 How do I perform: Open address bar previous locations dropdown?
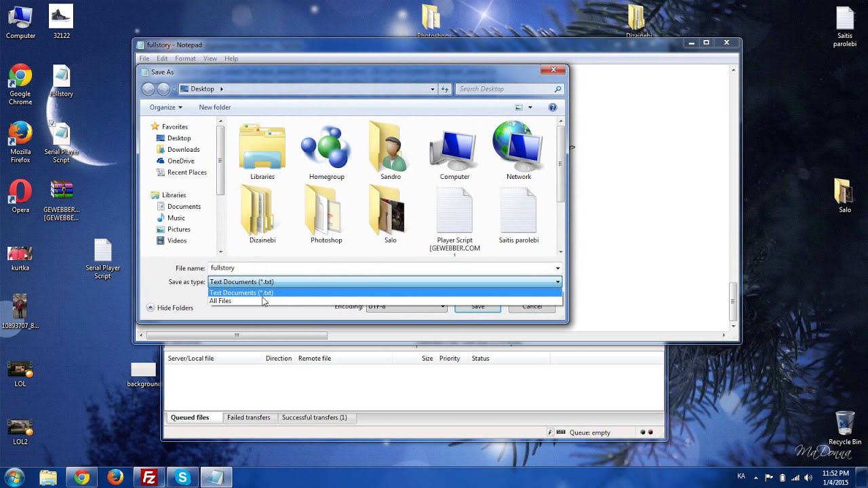tap(433, 89)
